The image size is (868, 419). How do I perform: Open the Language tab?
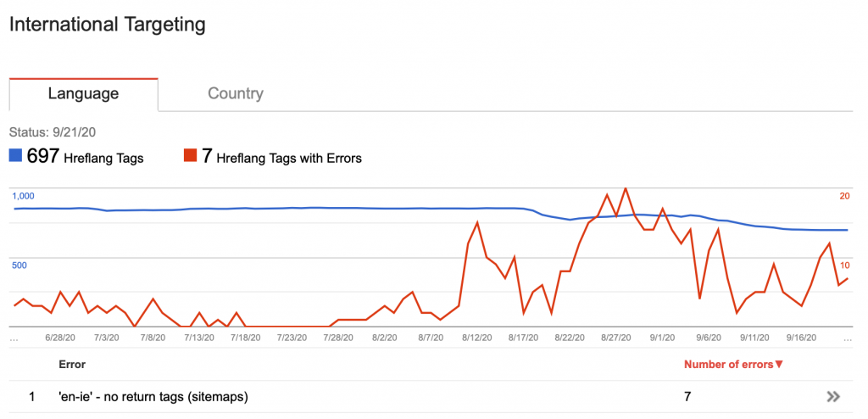83,93
